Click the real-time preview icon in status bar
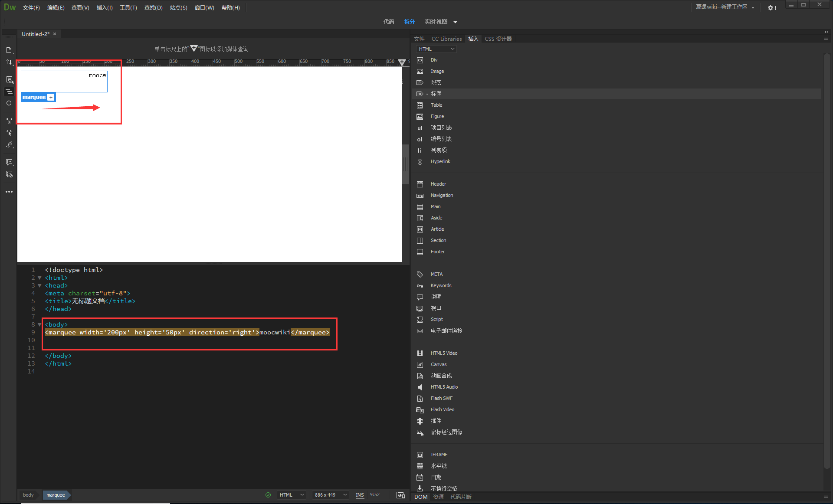833x504 pixels. [x=400, y=495]
